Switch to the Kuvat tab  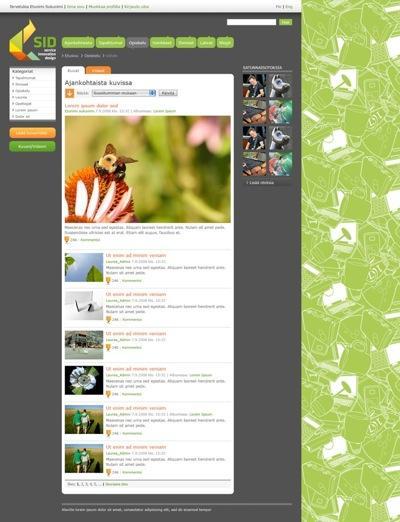pos(73,70)
